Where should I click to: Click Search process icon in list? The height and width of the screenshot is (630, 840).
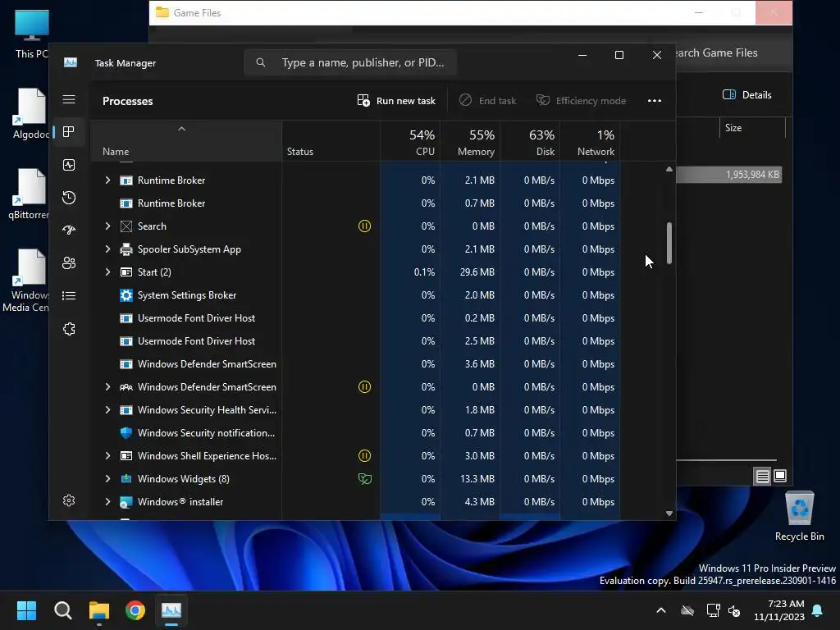point(126,226)
